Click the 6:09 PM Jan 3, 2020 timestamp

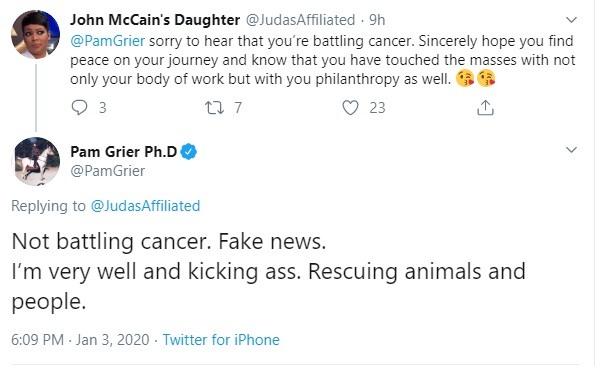(80, 339)
